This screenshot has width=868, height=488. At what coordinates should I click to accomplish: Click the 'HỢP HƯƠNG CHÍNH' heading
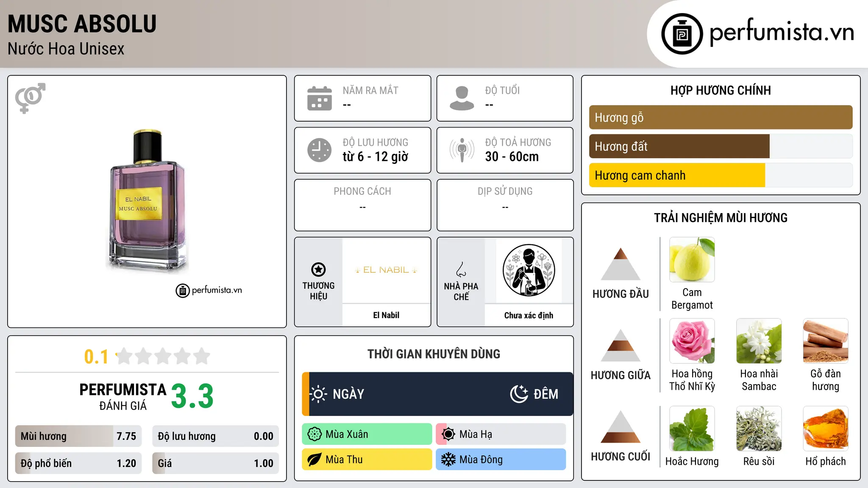point(721,90)
